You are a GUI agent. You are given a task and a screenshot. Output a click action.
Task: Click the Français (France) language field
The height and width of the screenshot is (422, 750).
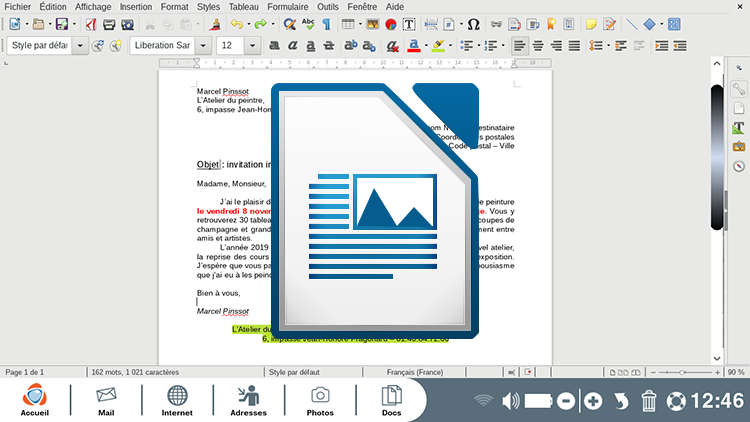point(414,372)
